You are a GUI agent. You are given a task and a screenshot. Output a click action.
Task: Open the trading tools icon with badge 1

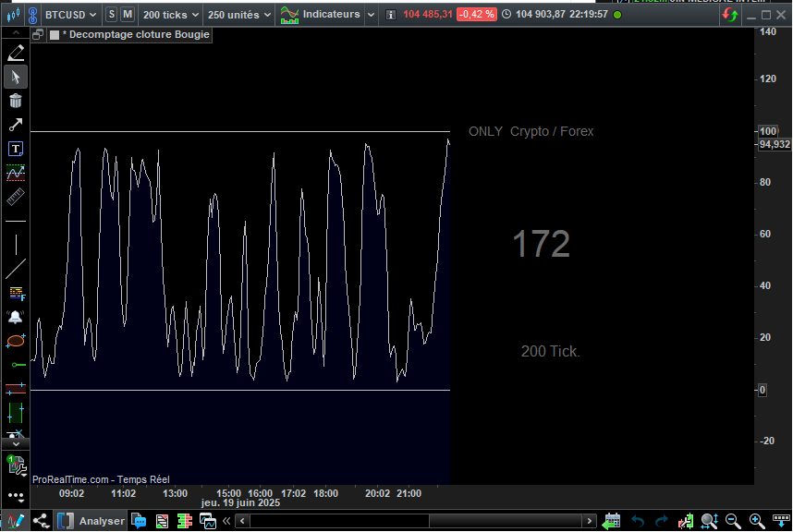click(x=17, y=465)
